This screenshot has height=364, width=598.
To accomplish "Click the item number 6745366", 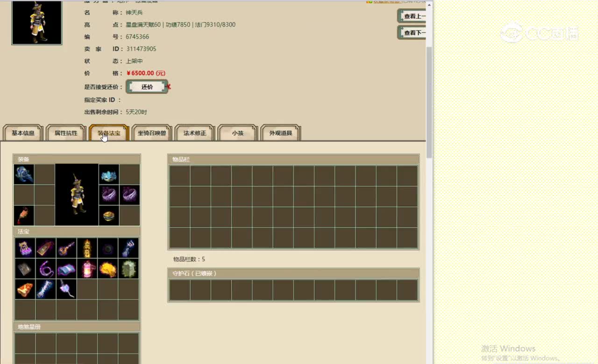I will click(x=137, y=37).
